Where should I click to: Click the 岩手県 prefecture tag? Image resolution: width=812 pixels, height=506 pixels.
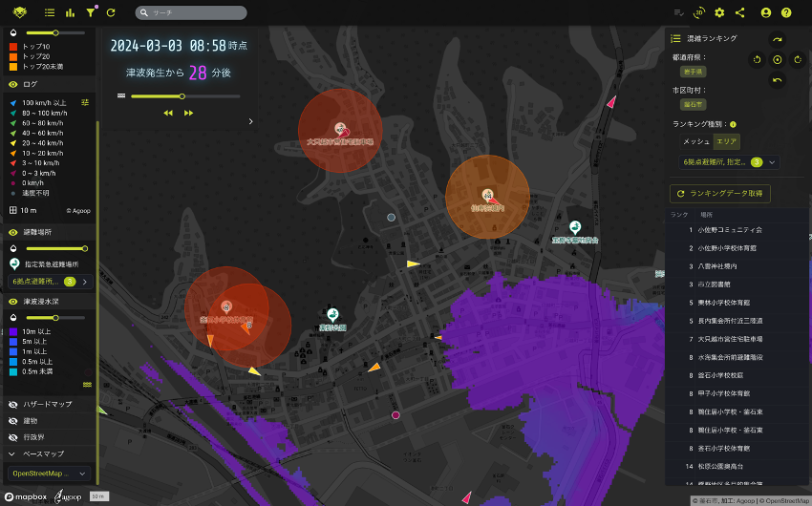click(692, 72)
